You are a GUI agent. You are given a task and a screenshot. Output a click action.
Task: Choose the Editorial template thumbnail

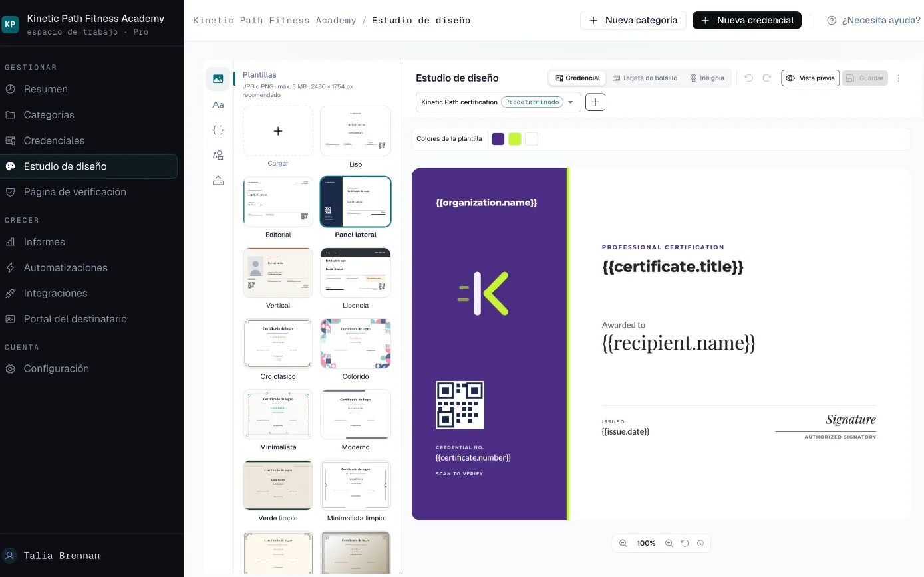click(278, 201)
